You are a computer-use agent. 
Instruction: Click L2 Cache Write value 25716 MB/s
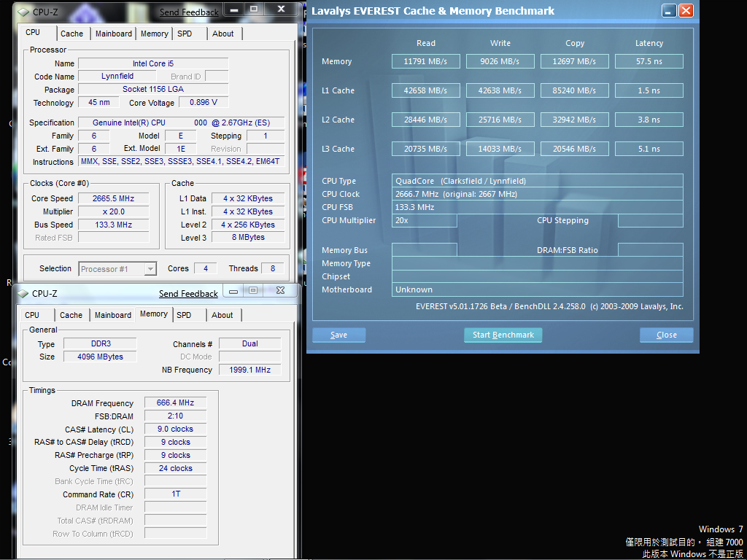click(x=500, y=120)
